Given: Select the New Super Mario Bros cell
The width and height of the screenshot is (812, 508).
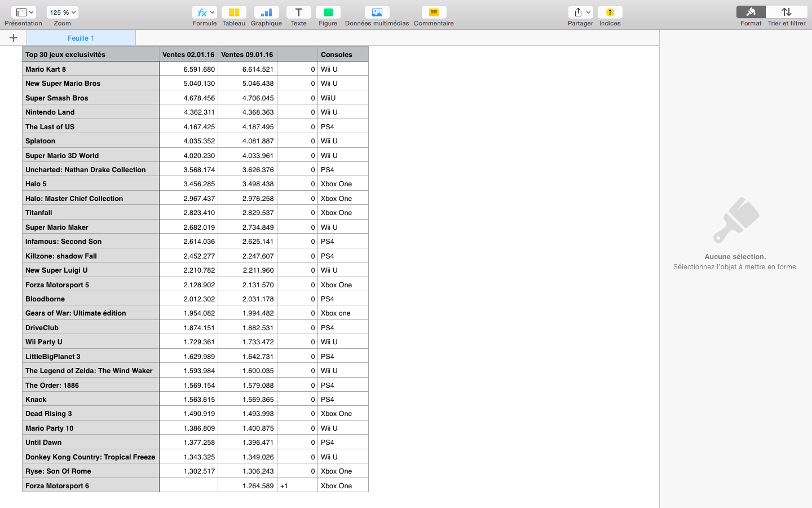Looking at the screenshot, I should point(91,83).
